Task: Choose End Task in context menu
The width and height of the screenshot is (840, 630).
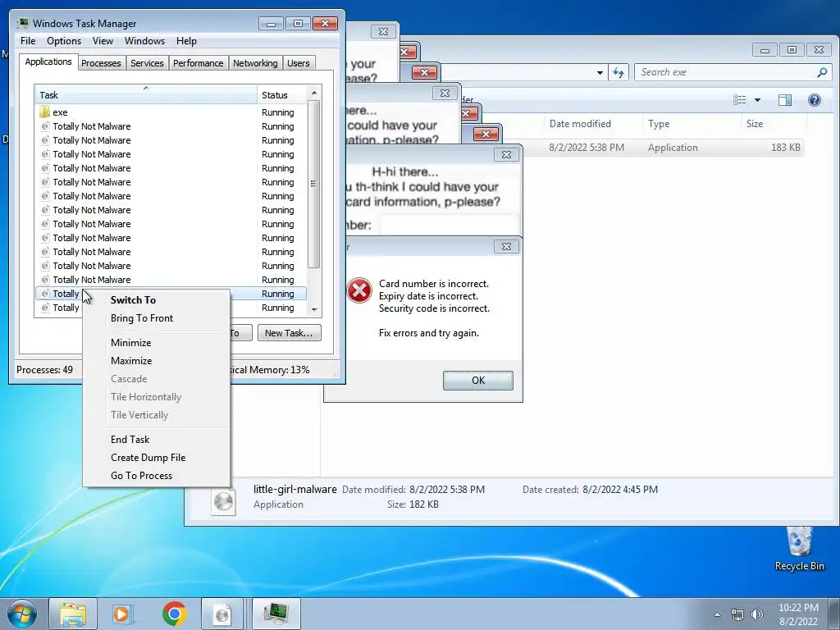Action: [x=157, y=440]
